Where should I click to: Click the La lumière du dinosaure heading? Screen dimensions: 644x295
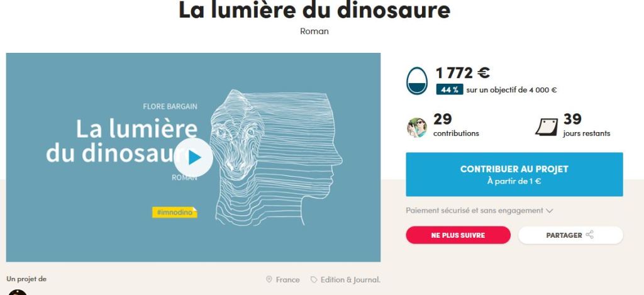coord(314,10)
